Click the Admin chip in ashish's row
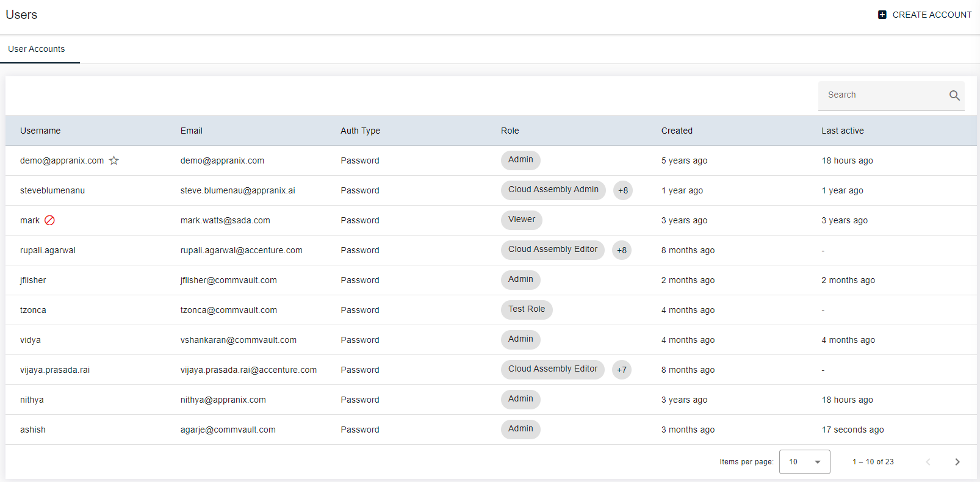980x482 pixels. 521,429
